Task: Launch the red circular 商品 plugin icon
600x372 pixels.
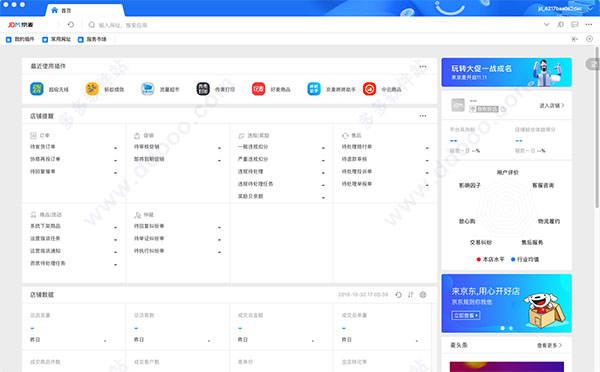Action: point(369,89)
